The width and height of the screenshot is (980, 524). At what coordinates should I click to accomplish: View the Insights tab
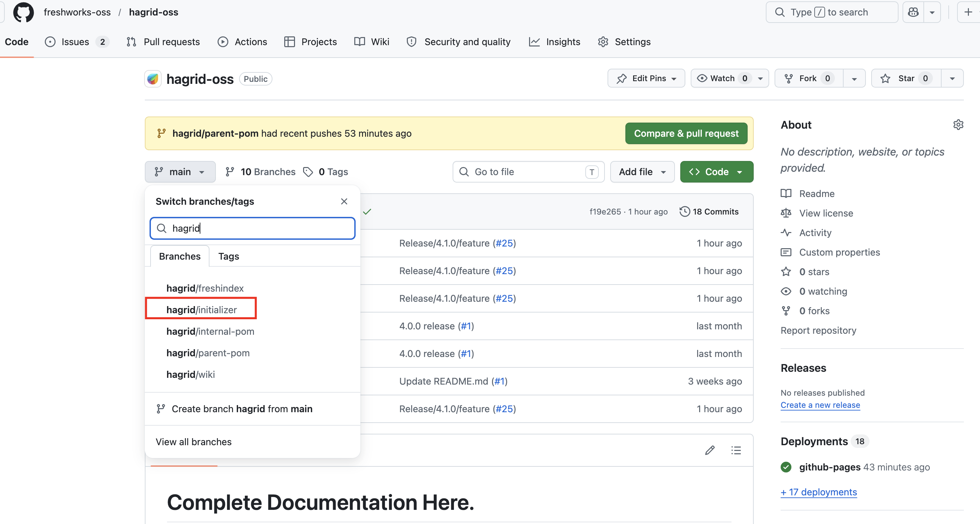(555, 42)
